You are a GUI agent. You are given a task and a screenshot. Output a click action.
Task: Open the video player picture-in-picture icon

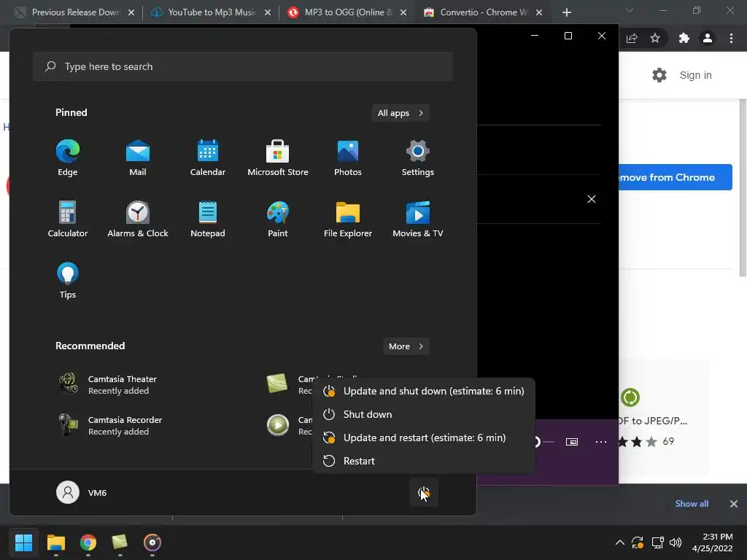(x=572, y=442)
